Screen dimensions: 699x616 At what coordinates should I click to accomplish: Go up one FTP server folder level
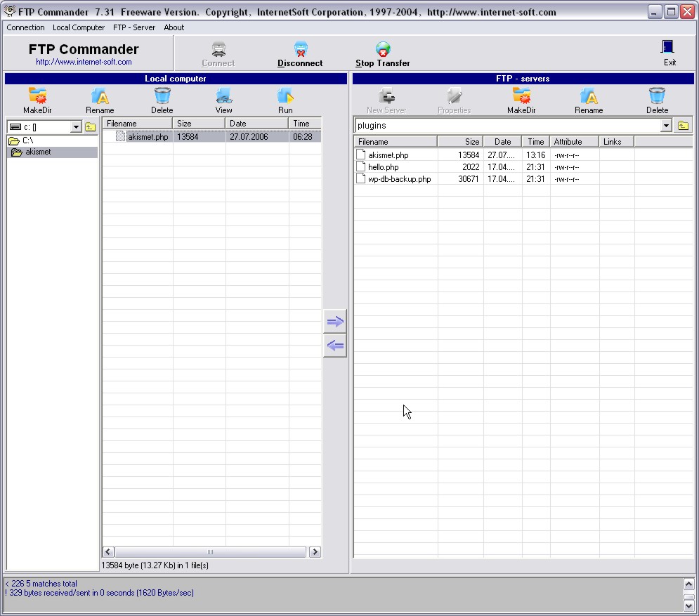point(683,126)
